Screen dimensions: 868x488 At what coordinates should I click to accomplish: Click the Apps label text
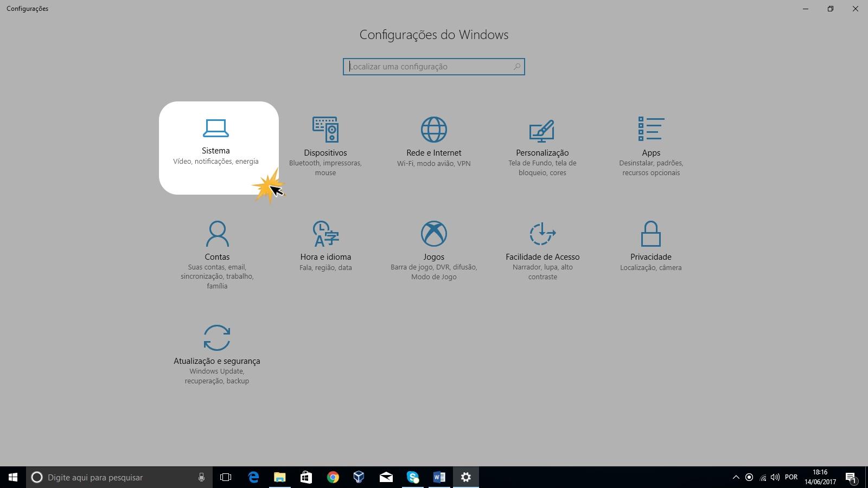651,153
